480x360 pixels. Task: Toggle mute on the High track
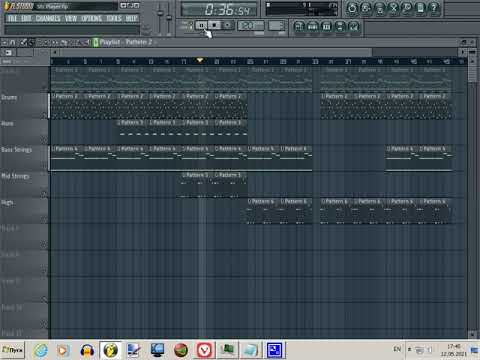(45, 219)
